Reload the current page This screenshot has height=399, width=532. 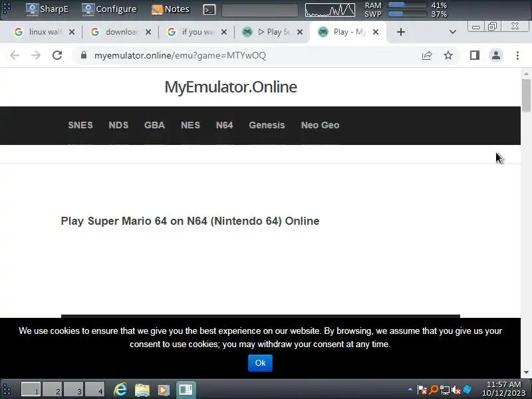(57, 55)
